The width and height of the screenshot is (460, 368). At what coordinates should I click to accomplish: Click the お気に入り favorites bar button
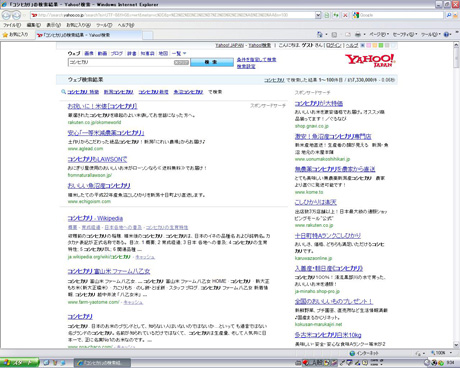[x=16, y=35]
